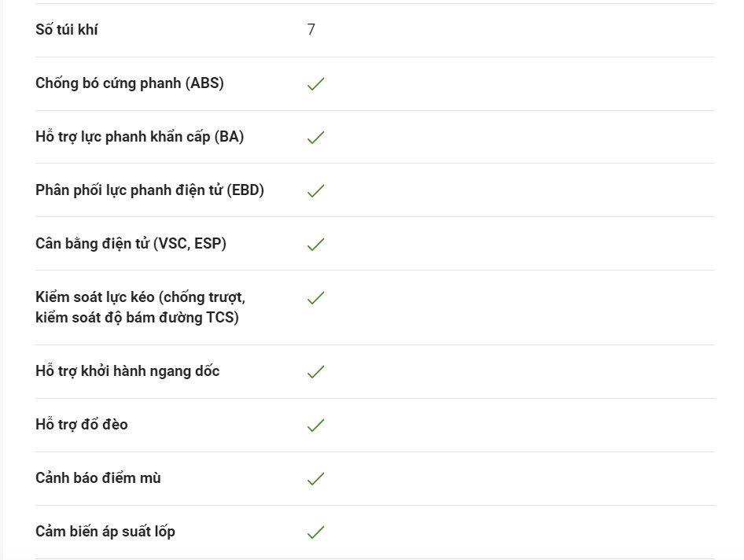Click the Cảnh báo điểm mù checkmark
744x560 pixels.
coord(315,478)
